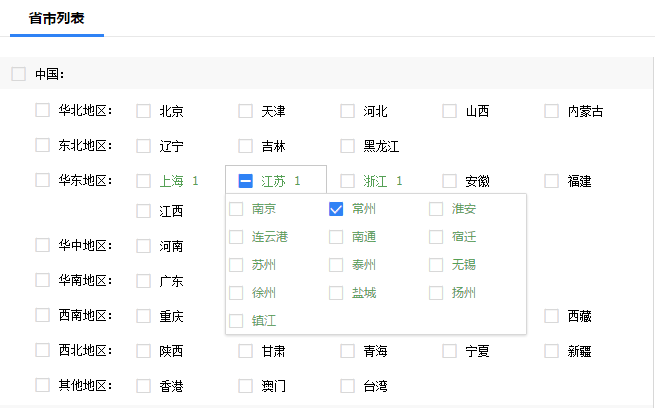This screenshot has width=655, height=408.
Task: Select the 东北地区 region checkbox
Action: coord(42,145)
